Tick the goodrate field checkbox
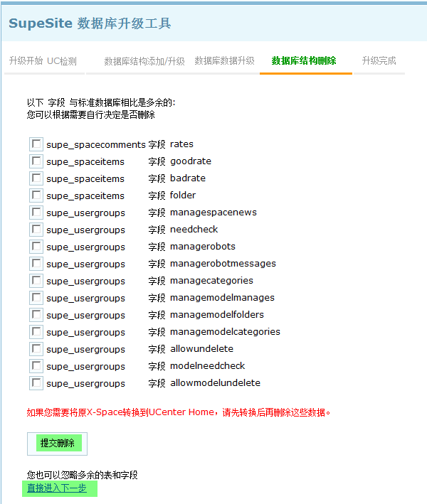This screenshot has width=427, height=504. coord(36,161)
